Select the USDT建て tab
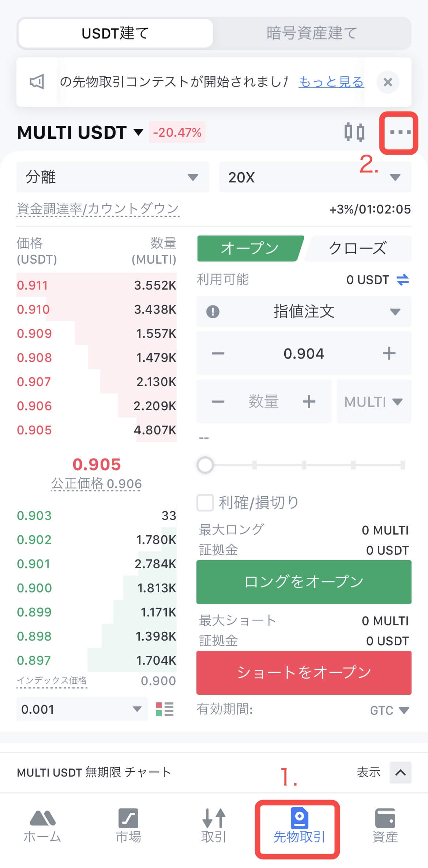Screen dimensions: 428x868 click(x=116, y=33)
